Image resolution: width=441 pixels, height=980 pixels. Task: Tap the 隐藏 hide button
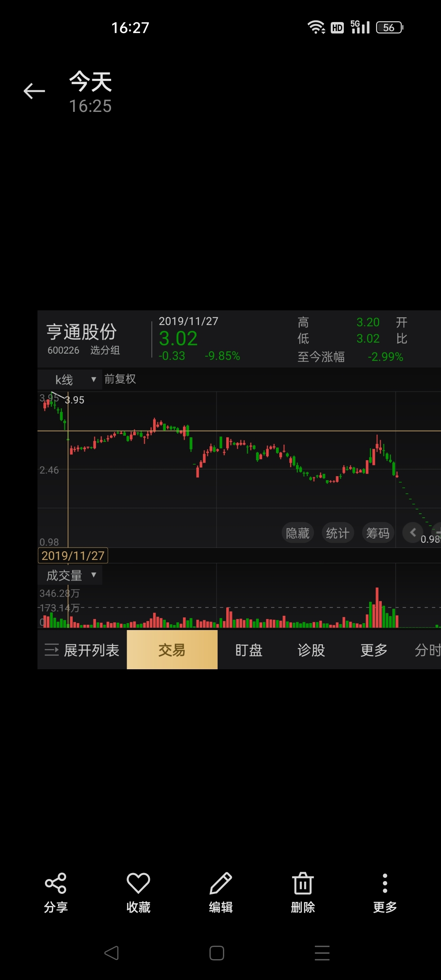click(x=298, y=533)
